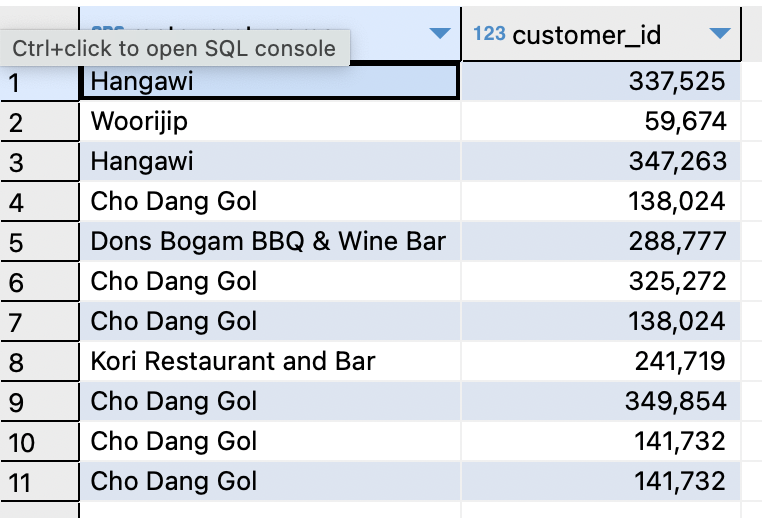
Task: Select row number 8 header
Action: [x=39, y=362]
